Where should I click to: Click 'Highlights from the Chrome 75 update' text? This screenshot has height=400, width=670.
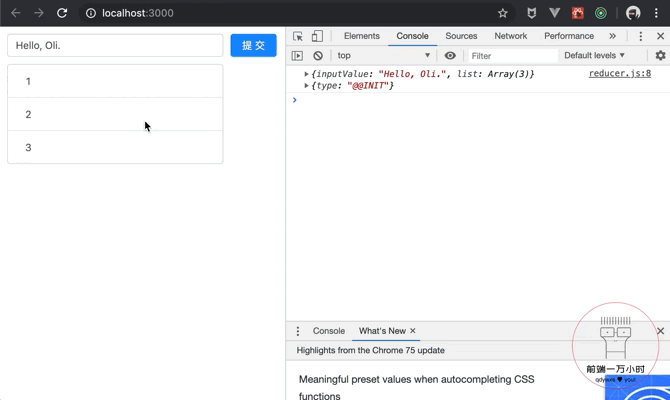pos(370,350)
